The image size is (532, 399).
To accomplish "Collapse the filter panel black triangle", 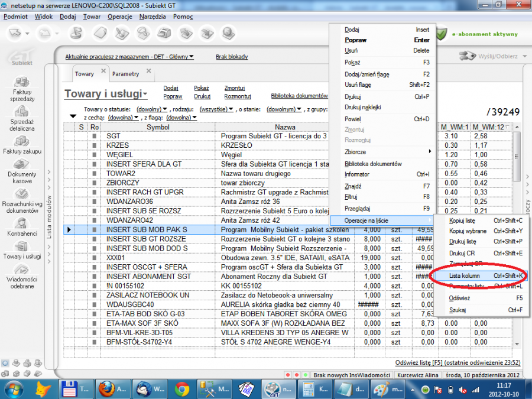I will [73, 116].
